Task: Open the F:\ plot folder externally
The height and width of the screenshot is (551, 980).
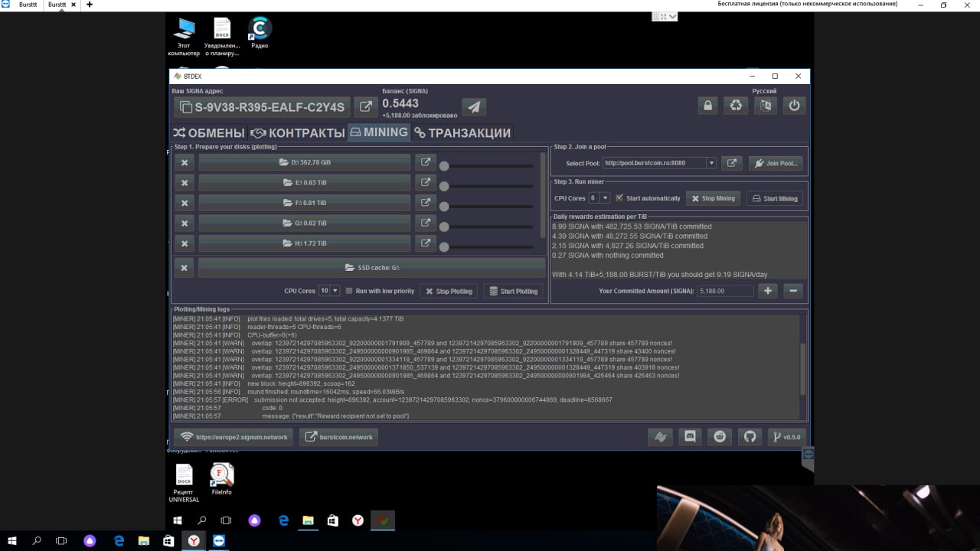Action: click(x=425, y=203)
